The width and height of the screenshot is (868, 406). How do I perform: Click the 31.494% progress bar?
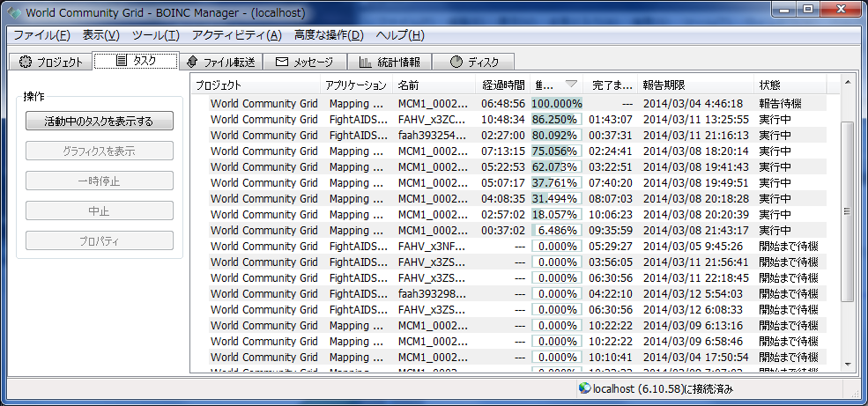click(x=557, y=198)
